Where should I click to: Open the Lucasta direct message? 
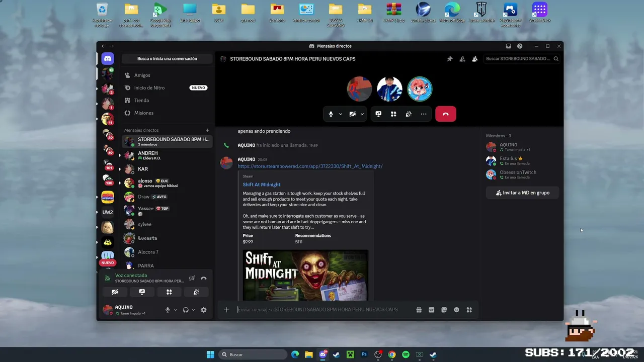[167, 238]
